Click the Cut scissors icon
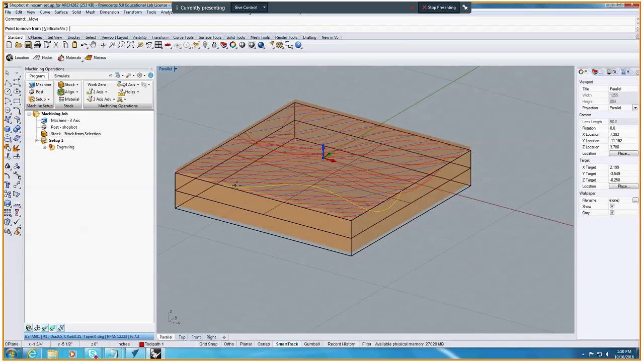The height and width of the screenshot is (362, 644). click(56, 45)
